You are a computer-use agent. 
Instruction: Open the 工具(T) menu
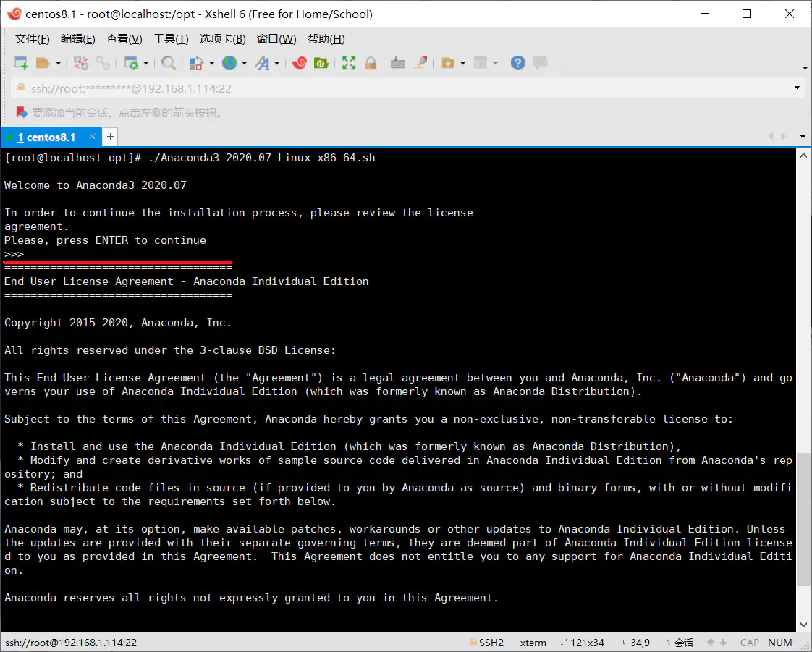(x=171, y=39)
